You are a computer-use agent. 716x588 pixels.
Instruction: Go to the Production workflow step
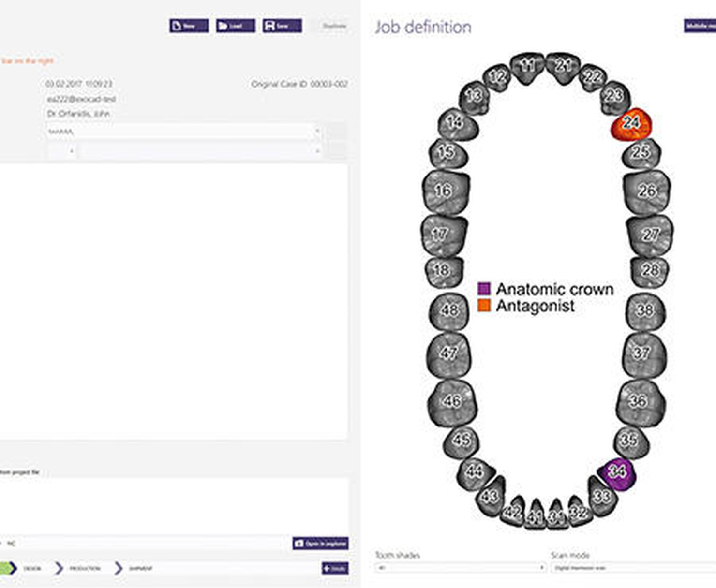click(85, 568)
